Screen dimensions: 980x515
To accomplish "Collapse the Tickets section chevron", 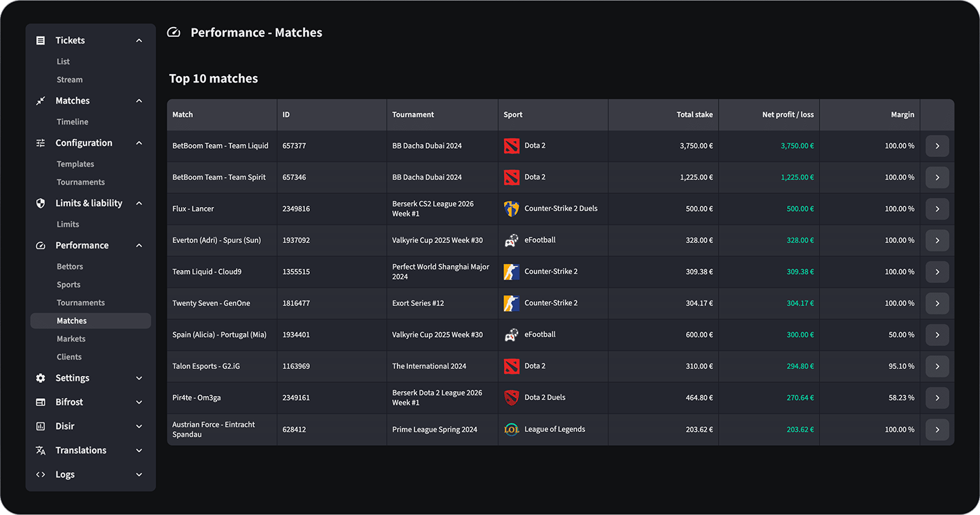I will [139, 41].
